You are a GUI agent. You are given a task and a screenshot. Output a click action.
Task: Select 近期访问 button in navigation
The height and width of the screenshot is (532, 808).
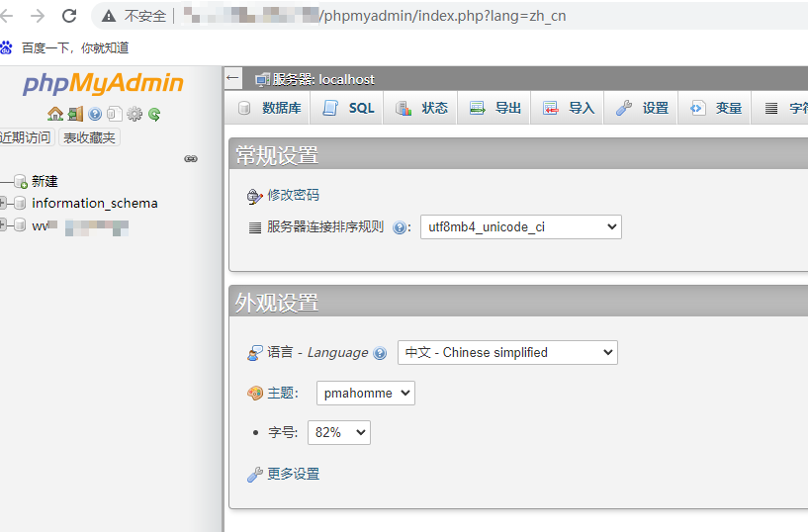coord(26,137)
